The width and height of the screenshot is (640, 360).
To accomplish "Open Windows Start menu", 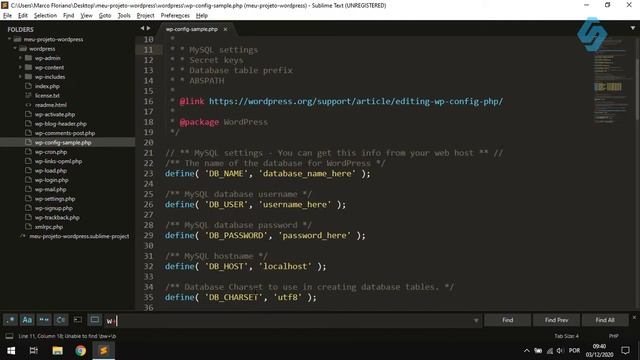I will (x=11, y=351).
